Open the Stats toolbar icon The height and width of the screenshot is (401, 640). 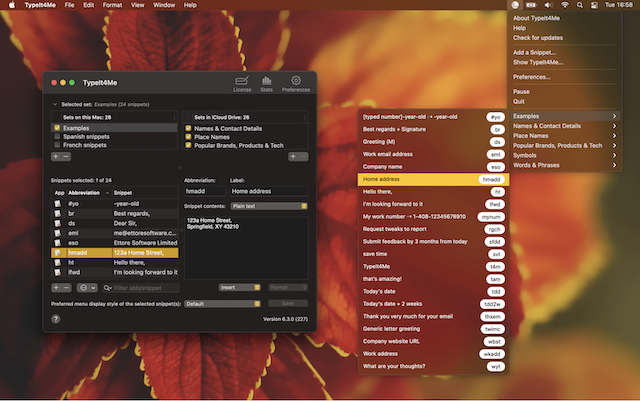(266, 84)
